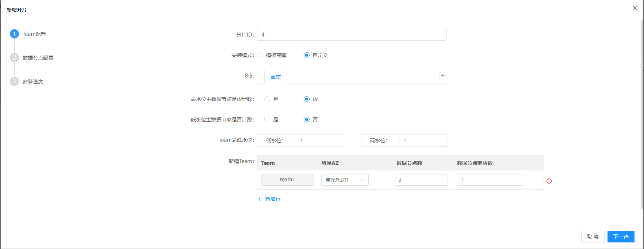Choose 否 for 高水位主数据节点是否计数
The image size is (644, 249).
pyautogui.click(x=307, y=99)
